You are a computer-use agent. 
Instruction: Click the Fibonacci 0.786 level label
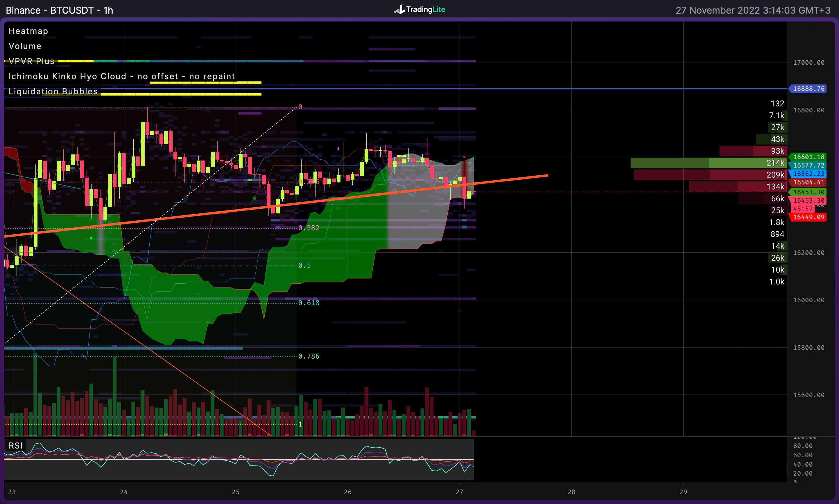309,356
